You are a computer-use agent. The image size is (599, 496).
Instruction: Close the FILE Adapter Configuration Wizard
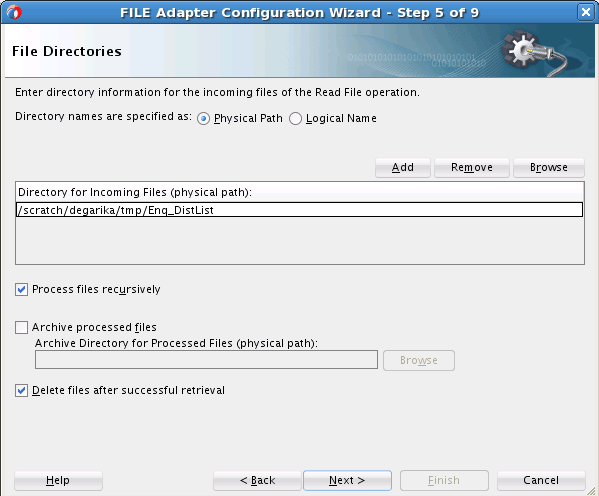click(x=585, y=12)
